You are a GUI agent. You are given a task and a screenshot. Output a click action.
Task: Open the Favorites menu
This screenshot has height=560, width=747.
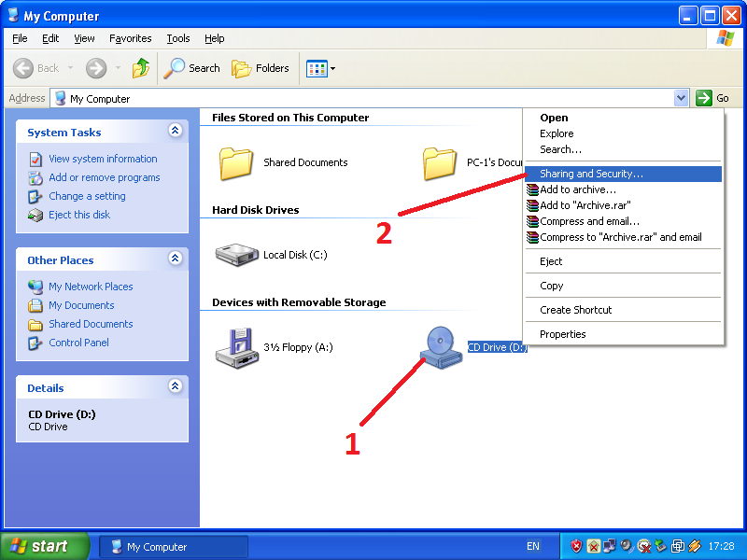click(x=130, y=38)
